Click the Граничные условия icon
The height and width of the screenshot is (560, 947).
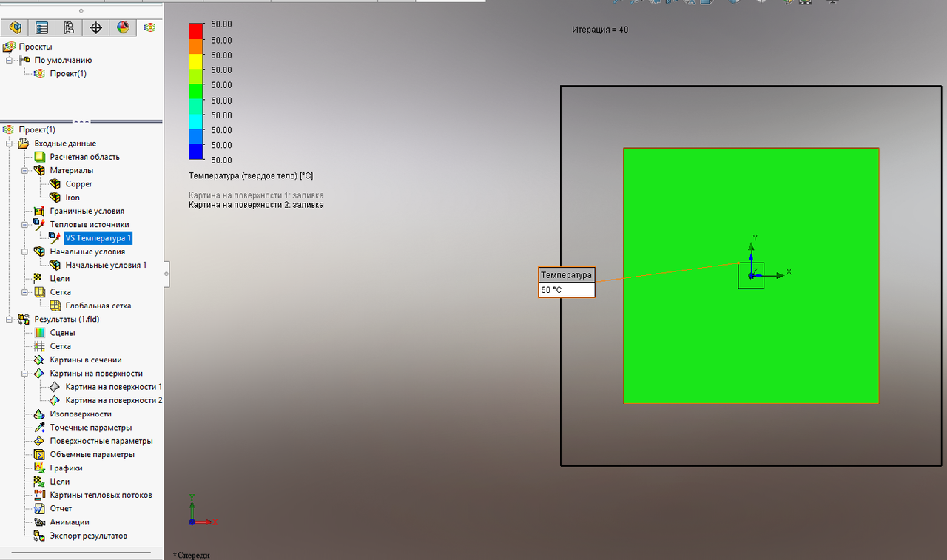(x=40, y=211)
